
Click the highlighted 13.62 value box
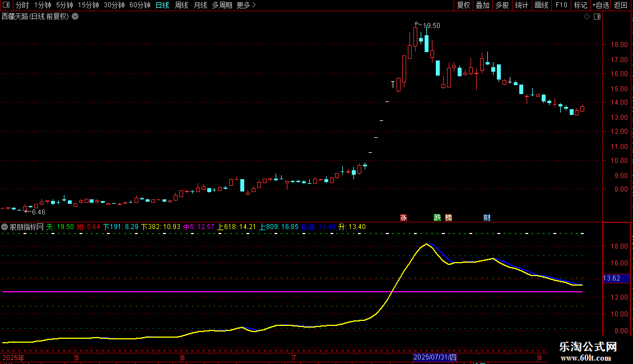(x=616, y=278)
